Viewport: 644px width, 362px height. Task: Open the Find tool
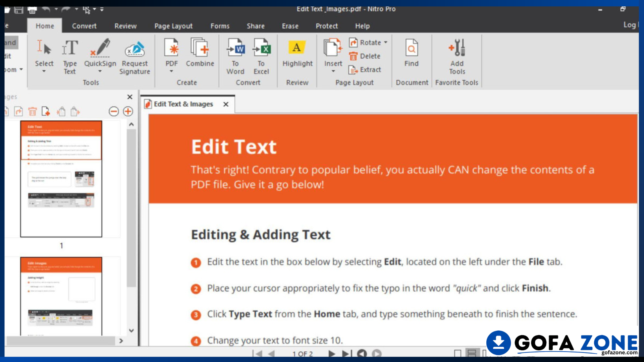coord(412,53)
